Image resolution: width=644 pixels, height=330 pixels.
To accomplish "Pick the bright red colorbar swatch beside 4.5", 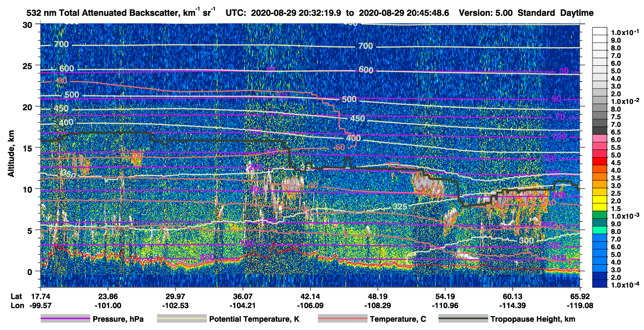I will (x=601, y=161).
